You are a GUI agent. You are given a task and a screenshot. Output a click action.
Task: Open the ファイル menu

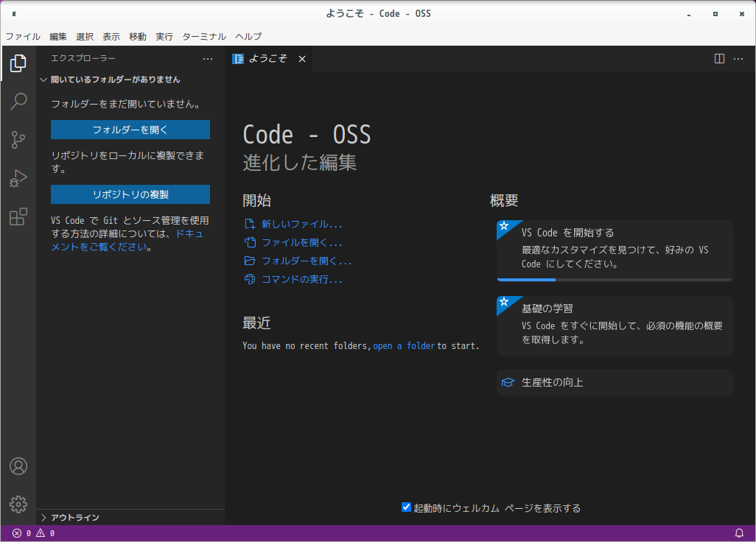(23, 37)
